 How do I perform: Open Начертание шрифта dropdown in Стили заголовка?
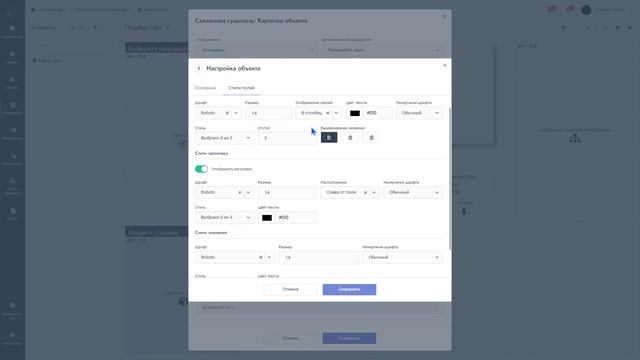coord(413,192)
